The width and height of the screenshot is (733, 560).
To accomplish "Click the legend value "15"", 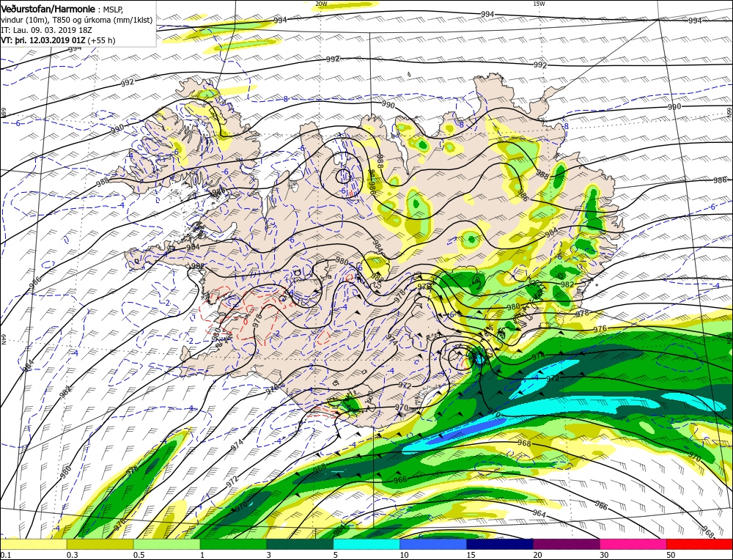I will (471, 554).
